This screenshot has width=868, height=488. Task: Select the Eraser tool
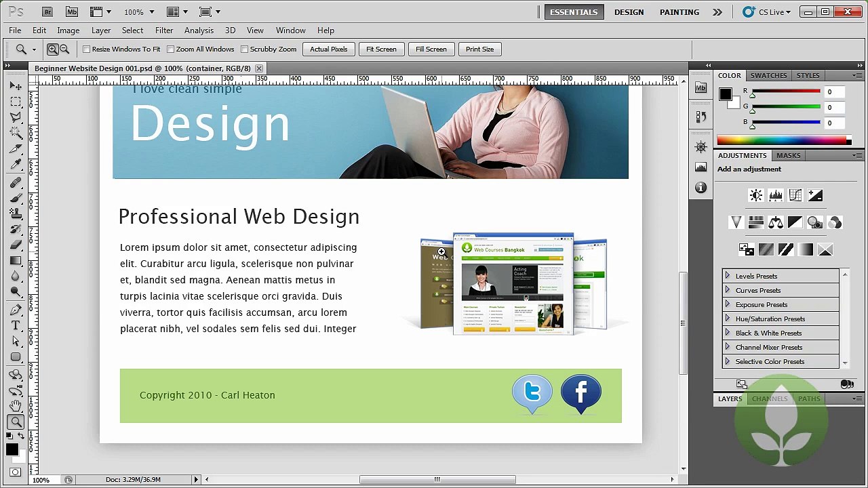pos(16,245)
